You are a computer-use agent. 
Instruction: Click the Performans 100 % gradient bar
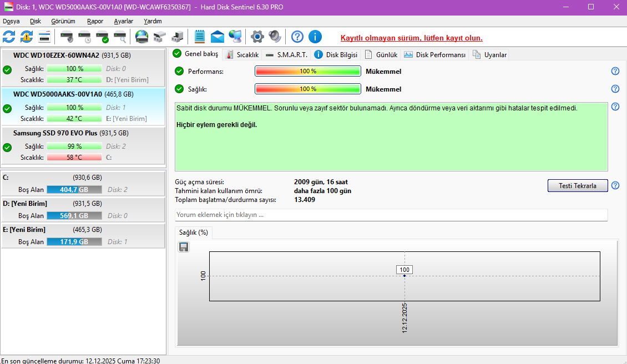click(308, 71)
